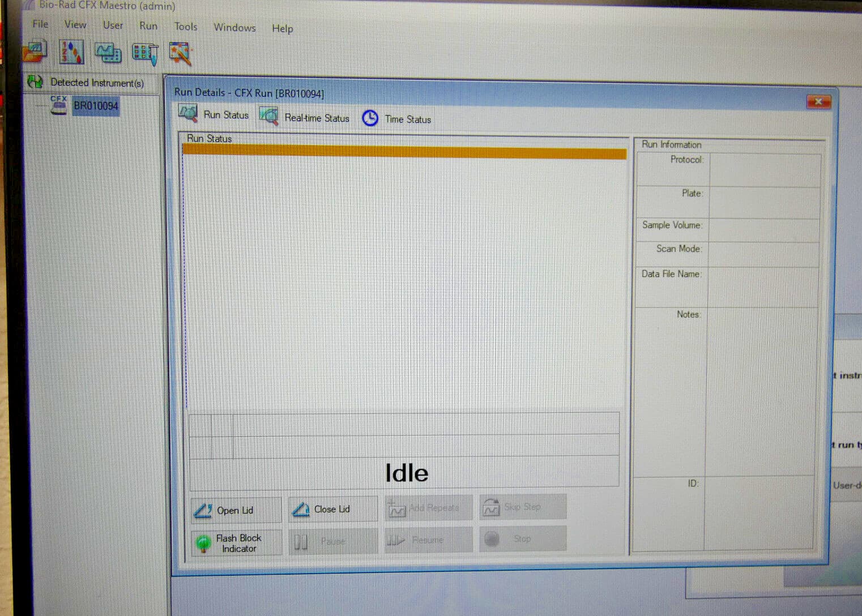
Task: Click the CFX instrument icon beside BR010094
Action: (59, 104)
